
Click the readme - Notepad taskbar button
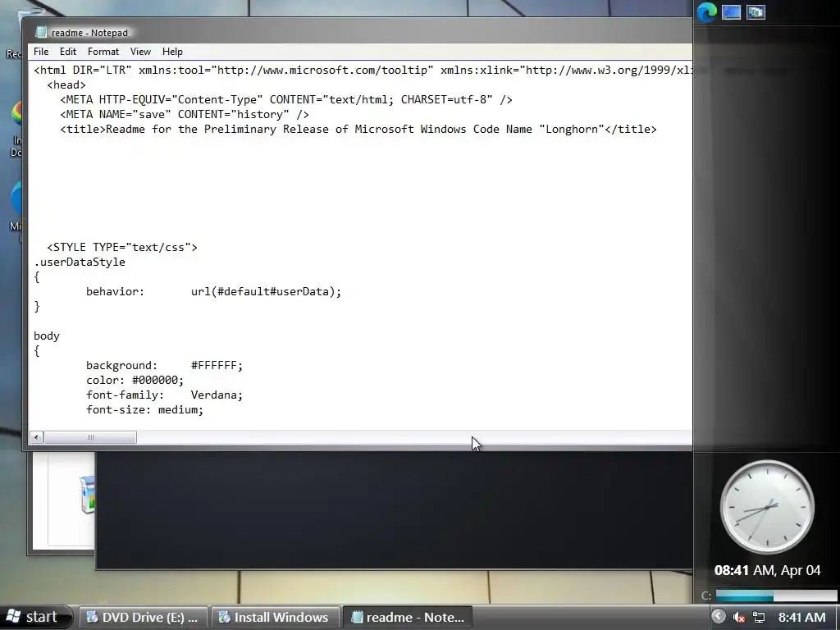(x=407, y=617)
